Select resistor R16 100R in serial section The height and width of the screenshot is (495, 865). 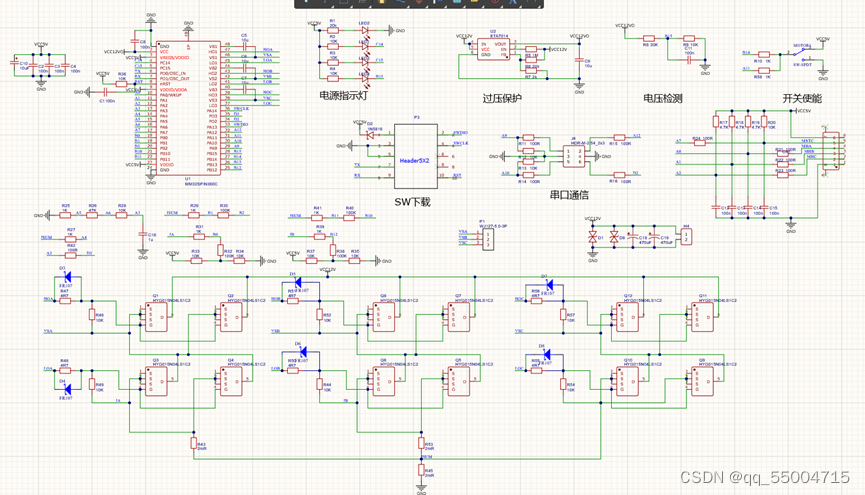tap(620, 175)
